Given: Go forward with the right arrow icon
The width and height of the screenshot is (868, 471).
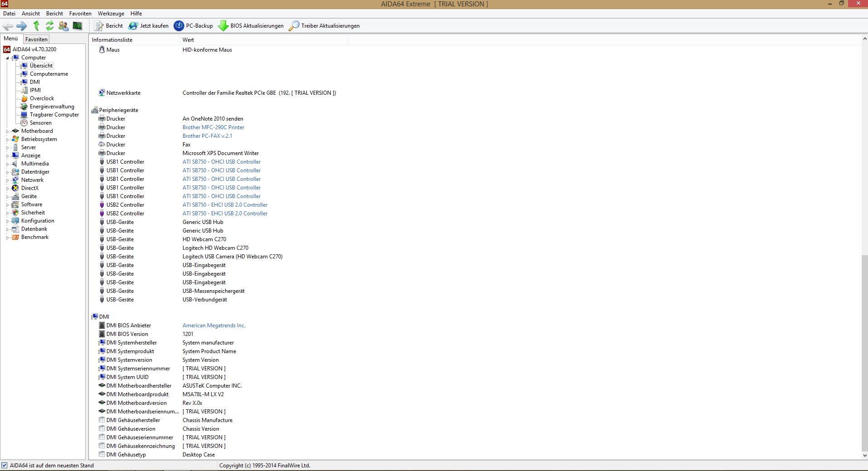Looking at the screenshot, I should (x=22, y=26).
